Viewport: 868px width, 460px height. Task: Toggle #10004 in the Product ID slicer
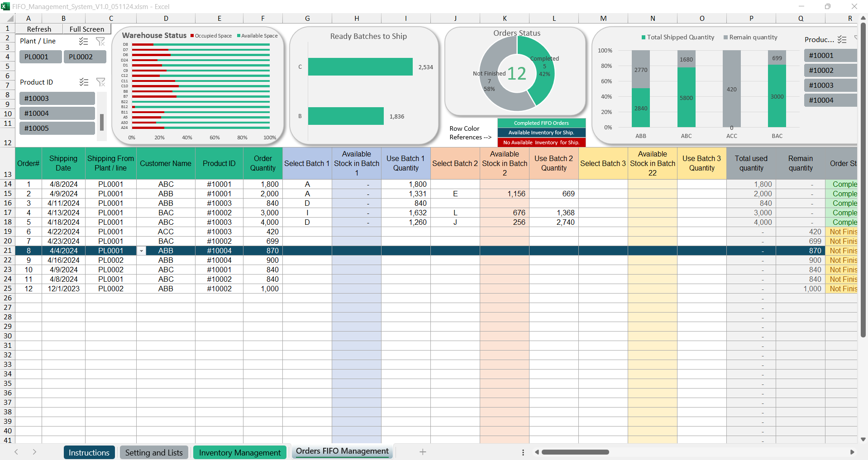point(57,114)
